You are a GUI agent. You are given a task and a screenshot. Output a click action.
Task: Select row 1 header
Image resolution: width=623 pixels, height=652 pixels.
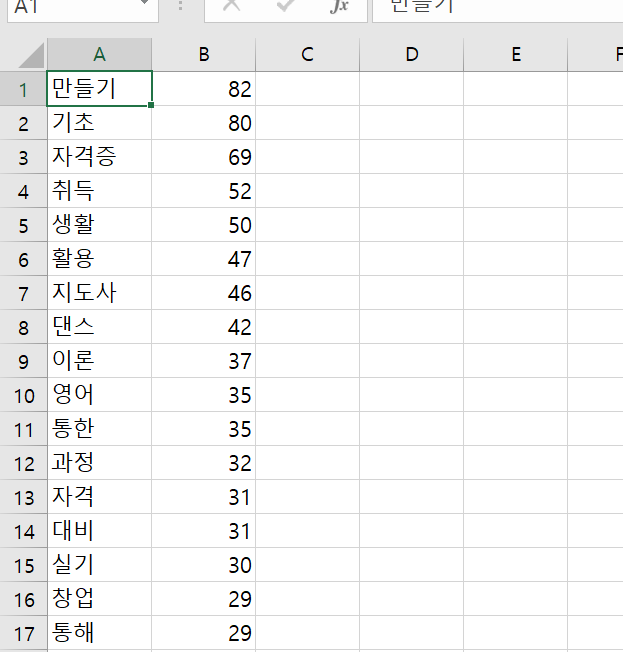pos(23,89)
